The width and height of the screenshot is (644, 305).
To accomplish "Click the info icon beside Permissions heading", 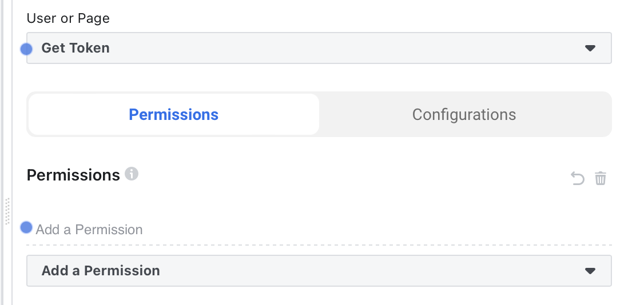I will pyautogui.click(x=132, y=174).
